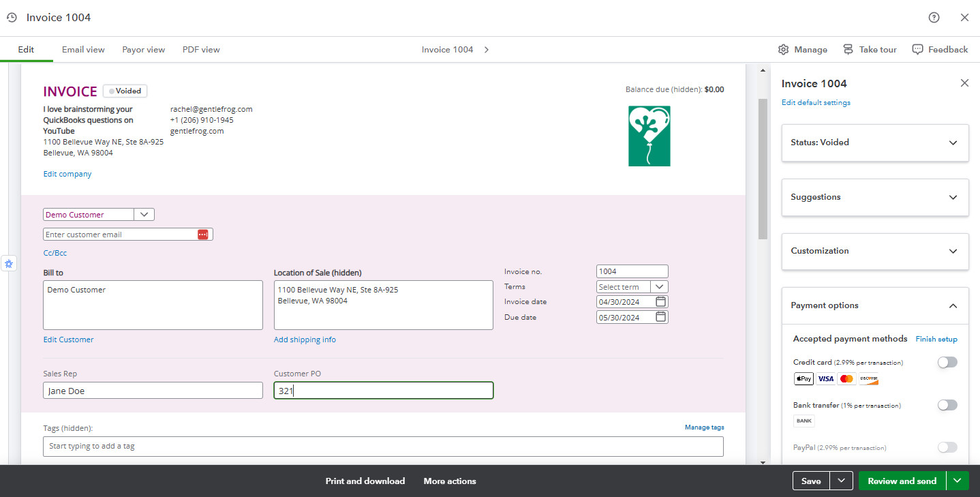
Task: Enable the Credit card payment toggle
Action: point(947,363)
